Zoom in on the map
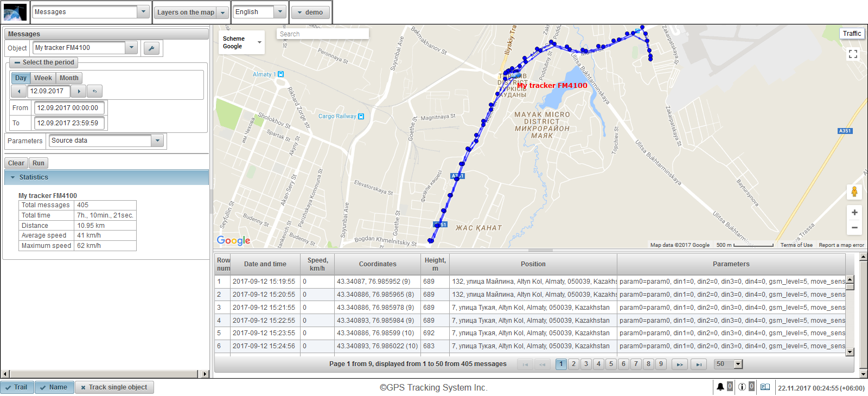 click(854, 213)
